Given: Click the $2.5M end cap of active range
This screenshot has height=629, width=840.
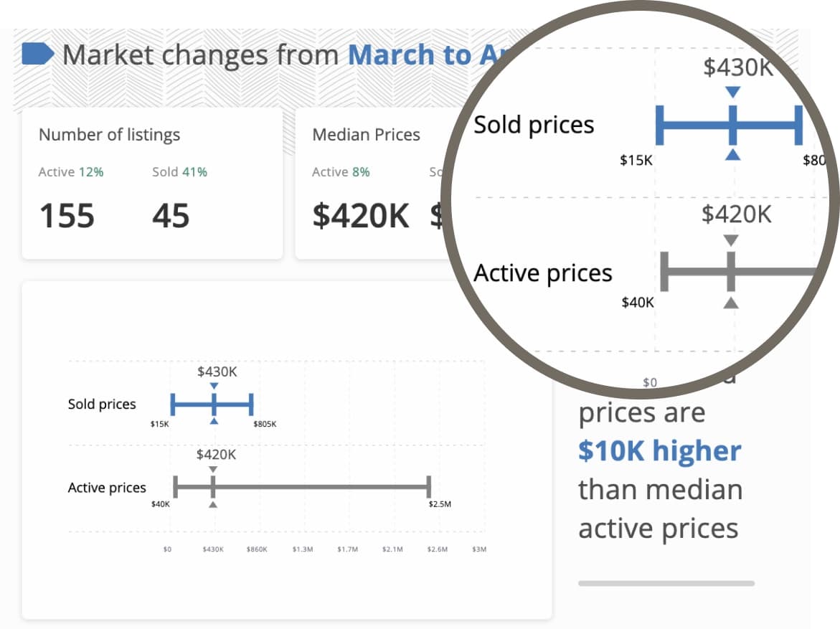Looking at the screenshot, I should (x=428, y=487).
